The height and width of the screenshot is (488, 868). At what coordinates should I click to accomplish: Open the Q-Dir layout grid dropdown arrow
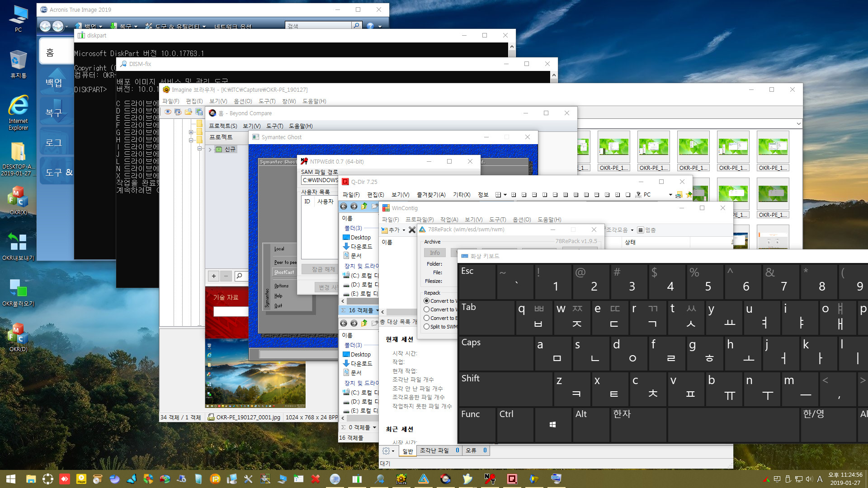(x=505, y=195)
